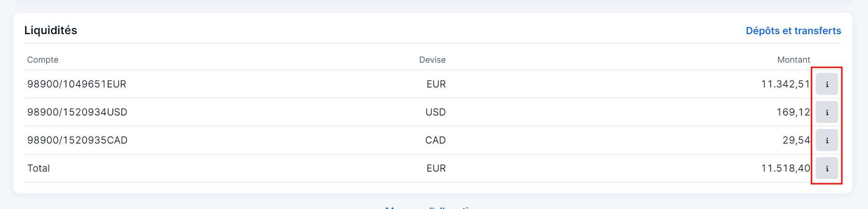Image resolution: width=868 pixels, height=209 pixels.
Task: Click the Liquidités section heading
Action: 50,30
